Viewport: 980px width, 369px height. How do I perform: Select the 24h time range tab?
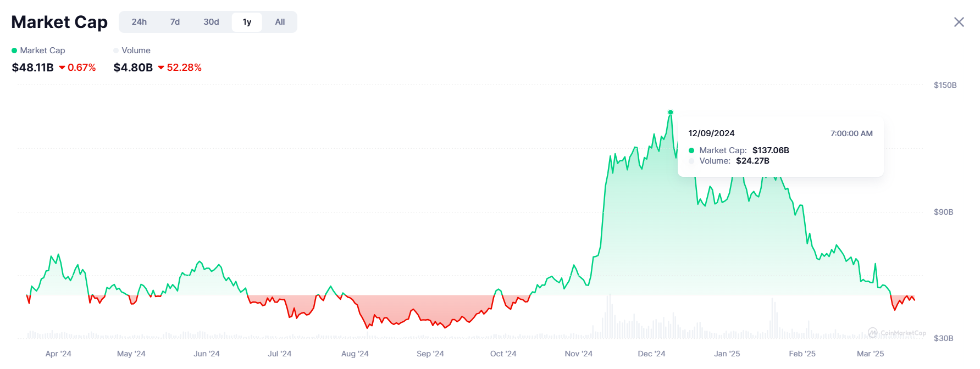click(139, 22)
